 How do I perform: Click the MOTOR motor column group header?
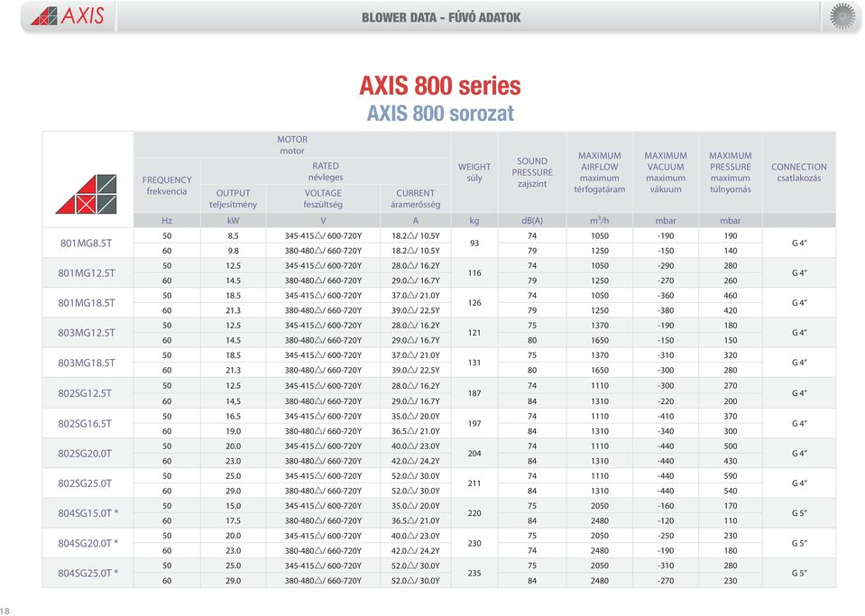(x=292, y=145)
